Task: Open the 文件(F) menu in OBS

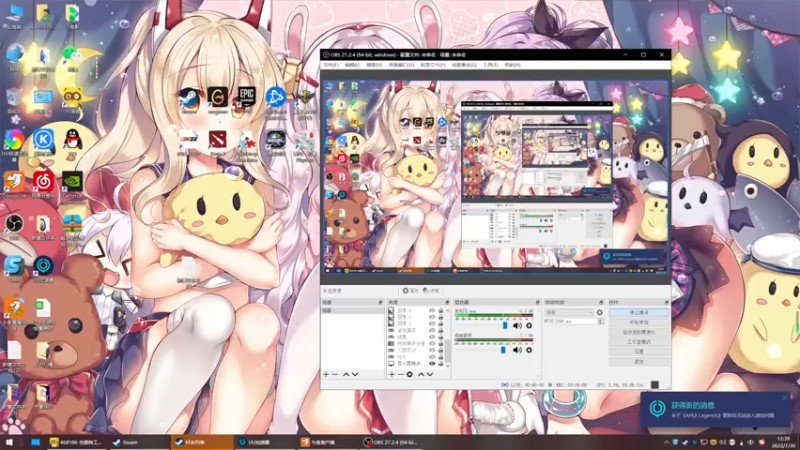Action: 331,65
